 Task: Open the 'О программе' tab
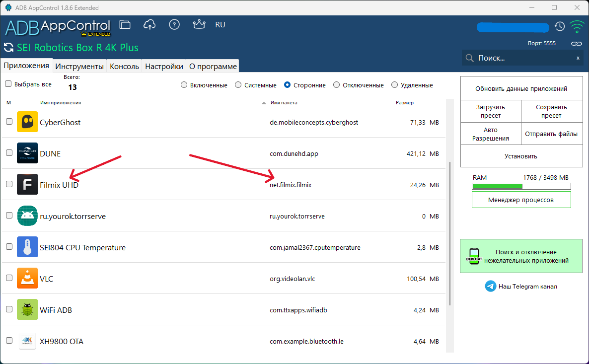point(213,66)
